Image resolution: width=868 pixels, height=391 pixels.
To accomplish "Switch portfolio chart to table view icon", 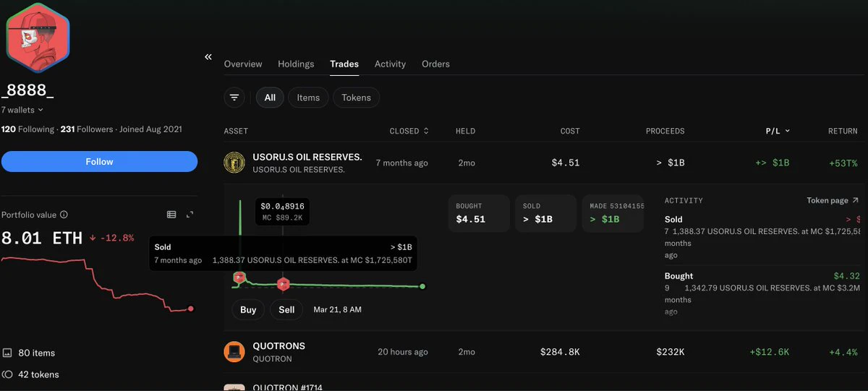I will tap(171, 215).
